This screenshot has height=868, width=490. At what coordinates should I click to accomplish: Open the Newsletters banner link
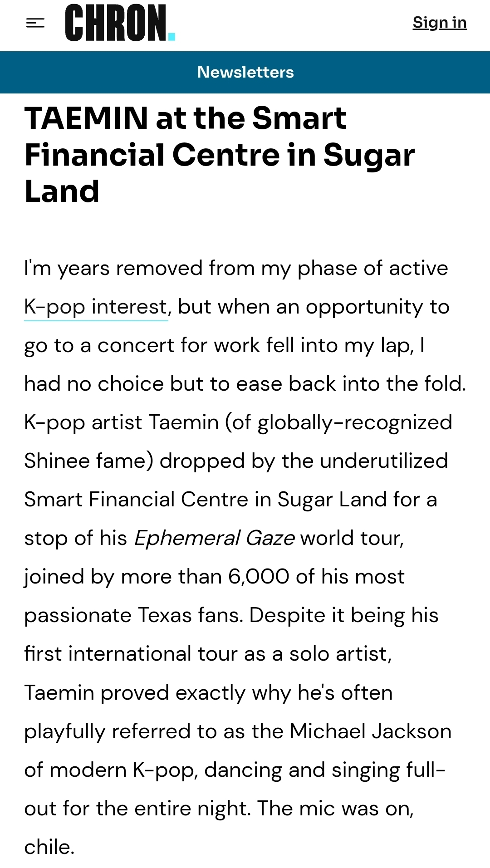tap(245, 72)
